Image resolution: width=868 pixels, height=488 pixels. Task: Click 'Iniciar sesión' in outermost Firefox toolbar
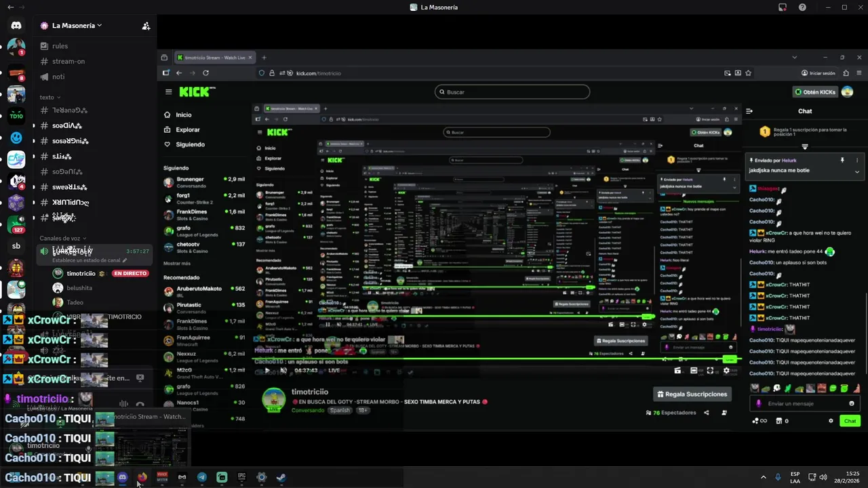point(818,73)
